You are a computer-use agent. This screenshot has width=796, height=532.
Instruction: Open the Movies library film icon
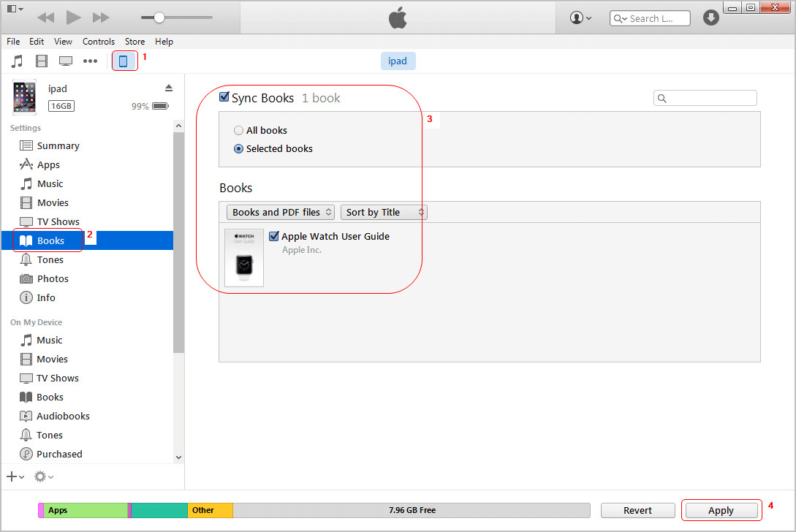point(42,61)
